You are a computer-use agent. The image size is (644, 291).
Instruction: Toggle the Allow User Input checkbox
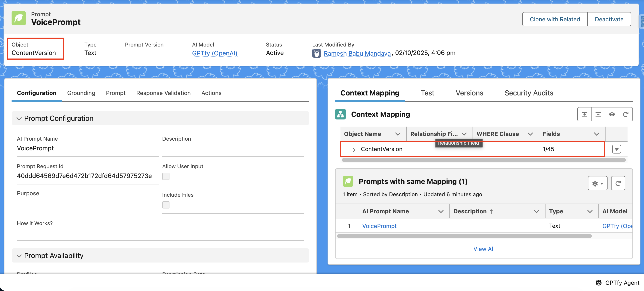[x=166, y=176]
